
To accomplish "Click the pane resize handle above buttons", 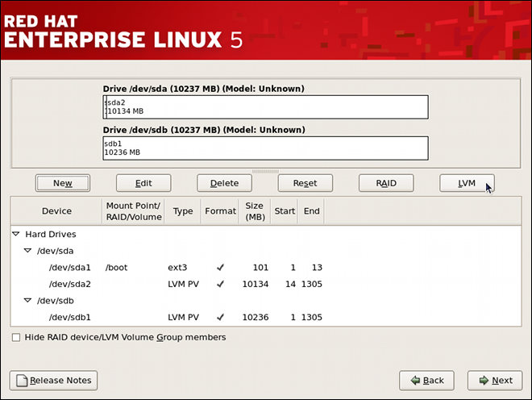I will pyautogui.click(x=266, y=172).
